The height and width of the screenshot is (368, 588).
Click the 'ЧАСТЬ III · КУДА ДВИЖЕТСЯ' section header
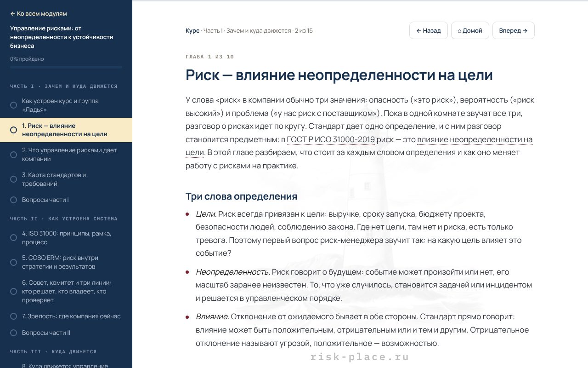point(53,351)
